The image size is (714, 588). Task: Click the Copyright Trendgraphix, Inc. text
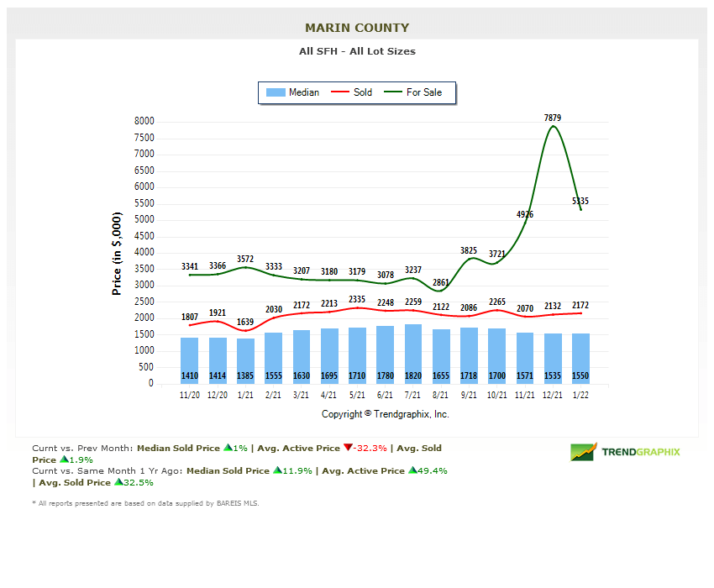click(386, 414)
